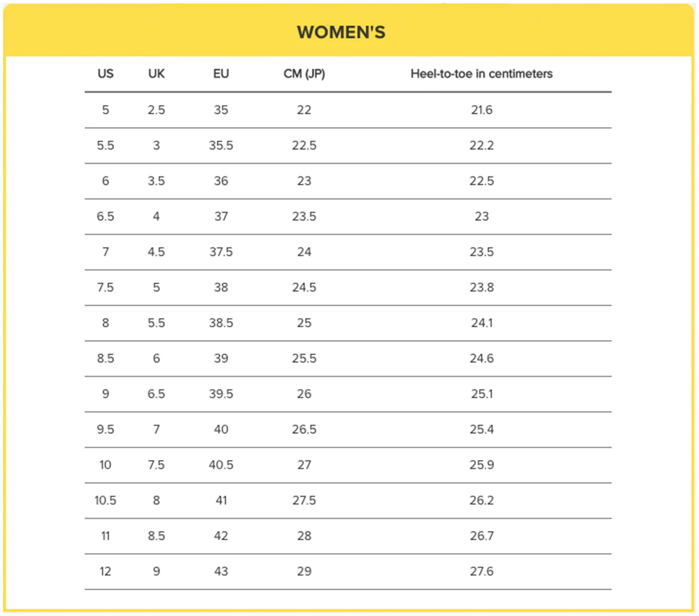The height and width of the screenshot is (616, 699).
Task: Click EU size 36 cell
Action: [221, 181]
